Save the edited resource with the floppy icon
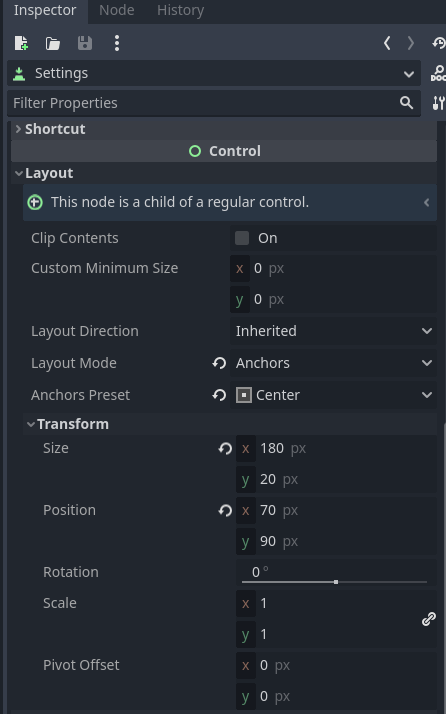 pyautogui.click(x=85, y=43)
